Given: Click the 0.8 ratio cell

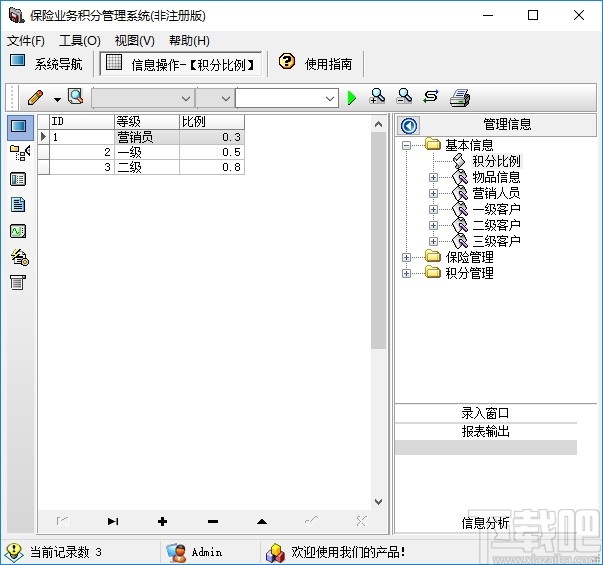Looking at the screenshot, I should click(212, 167).
